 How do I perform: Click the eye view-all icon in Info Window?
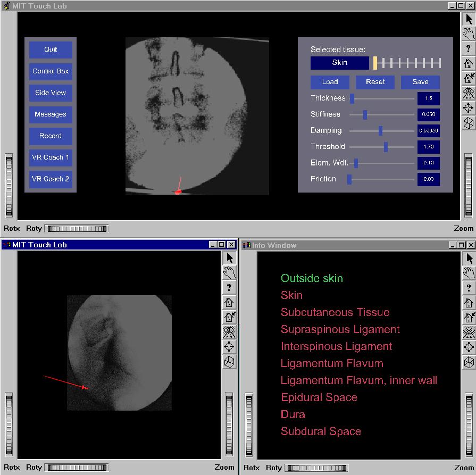click(x=469, y=332)
